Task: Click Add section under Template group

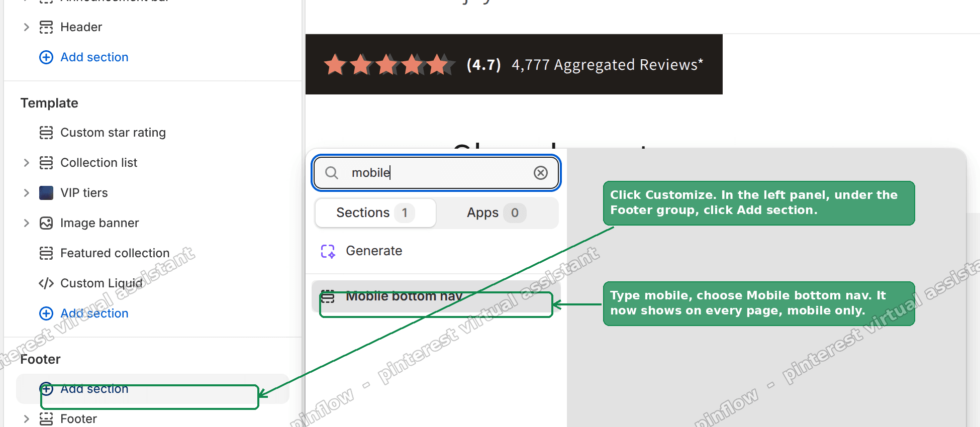Action: tap(94, 313)
